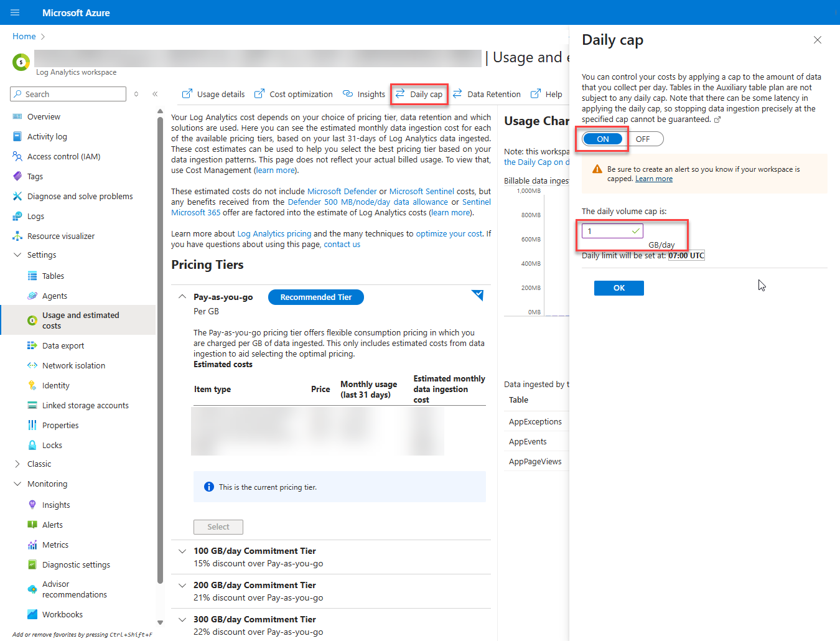This screenshot has height=641, width=840.
Task: Collapse the Settings section
Action: (x=17, y=255)
